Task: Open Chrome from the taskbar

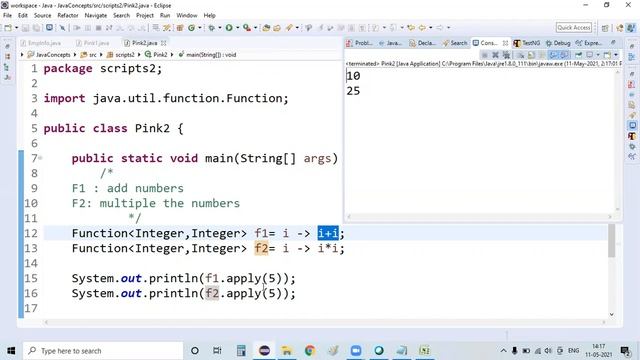Action: tap(310, 351)
